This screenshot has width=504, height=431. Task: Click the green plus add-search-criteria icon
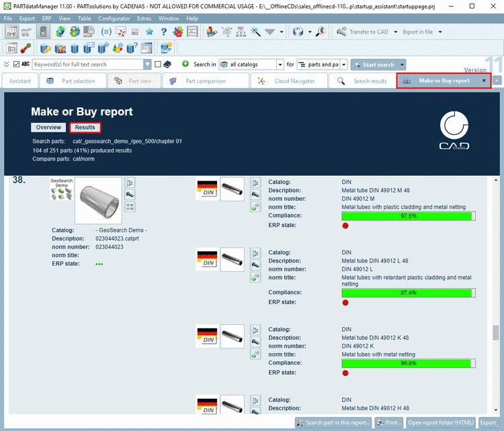(x=185, y=64)
